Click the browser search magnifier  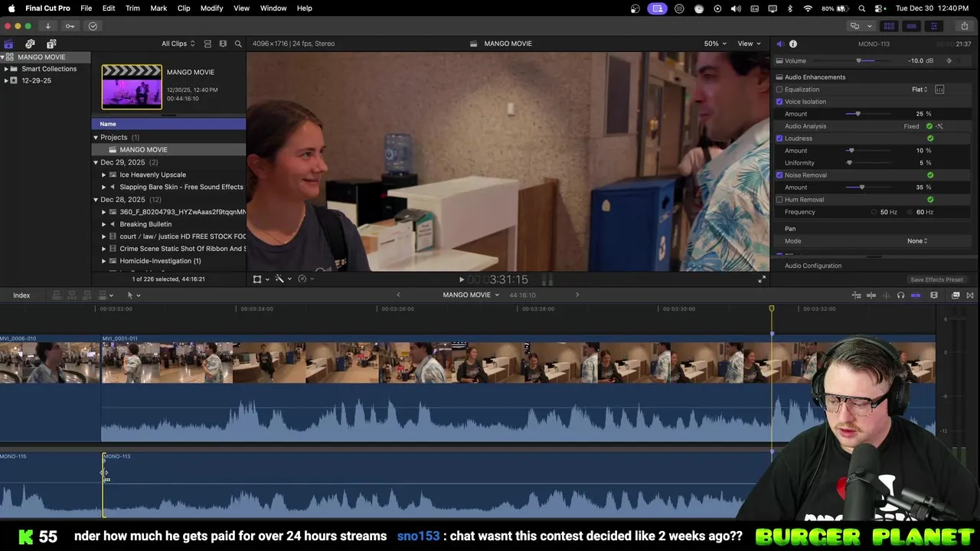pyautogui.click(x=238, y=44)
